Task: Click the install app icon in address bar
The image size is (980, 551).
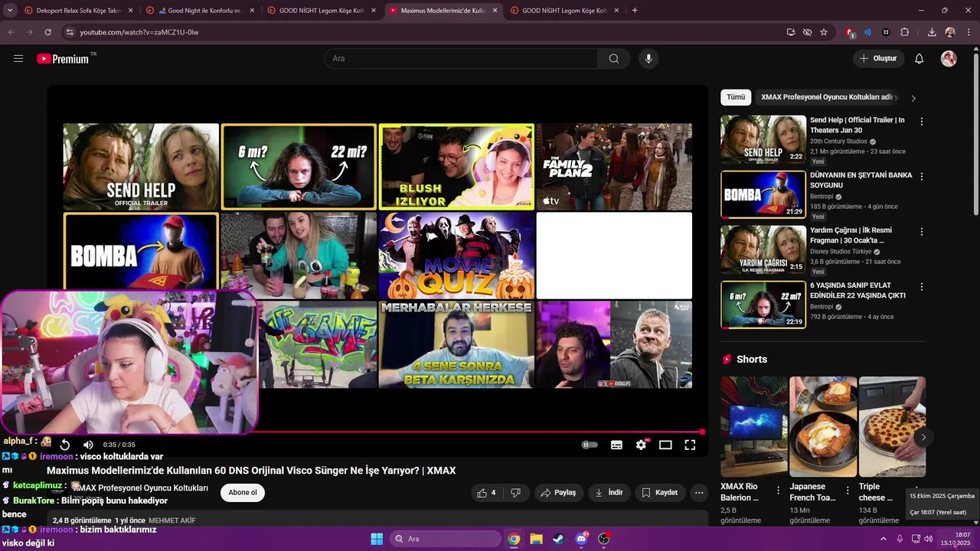Action: pos(791,32)
